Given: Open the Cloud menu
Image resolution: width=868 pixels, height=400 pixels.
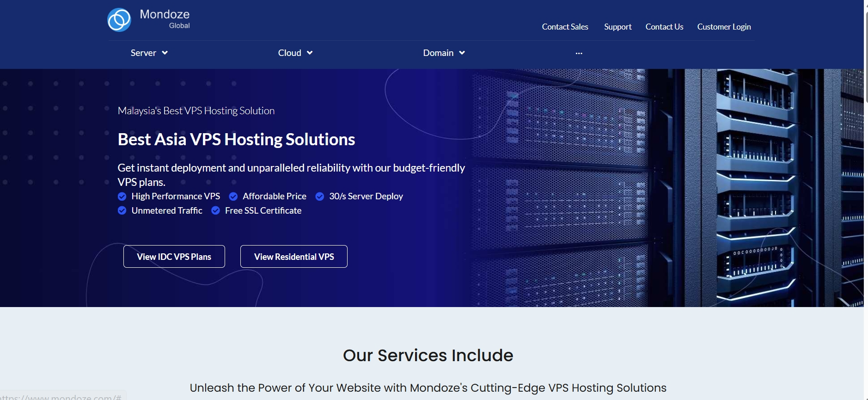Looking at the screenshot, I should 290,53.
